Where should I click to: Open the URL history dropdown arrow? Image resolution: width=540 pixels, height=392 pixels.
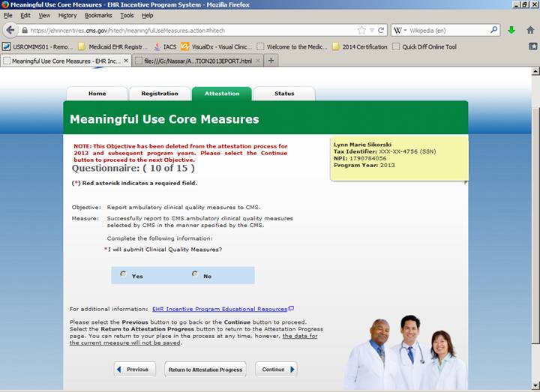371,31
